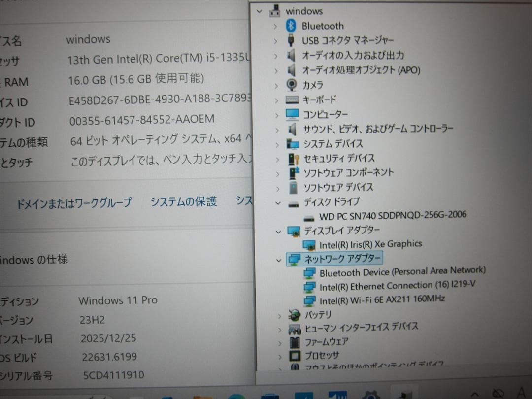The image size is (532, 399).
Task: Expand the Bluetooth category arrow
Action: pos(275,26)
